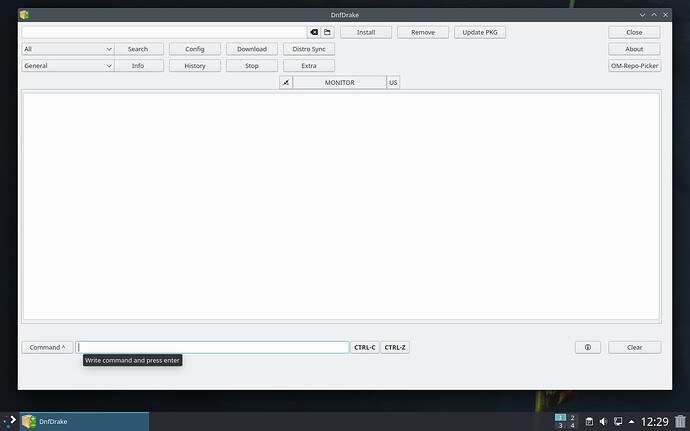Clear the package search field with backspace icon

click(314, 32)
